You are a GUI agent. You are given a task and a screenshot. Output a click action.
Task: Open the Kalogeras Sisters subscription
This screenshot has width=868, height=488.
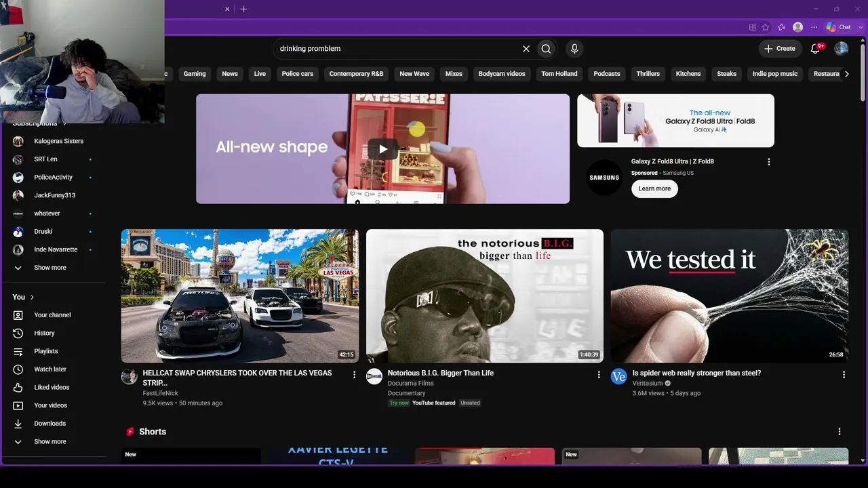(x=53, y=141)
